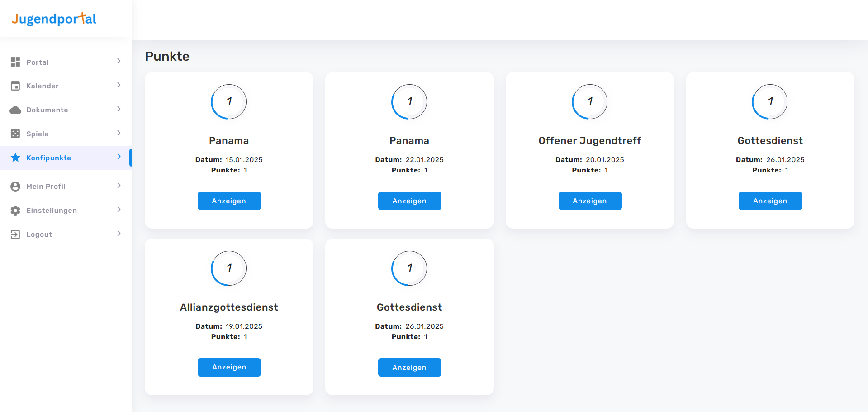Expand the Portal menu chevron

click(x=119, y=61)
